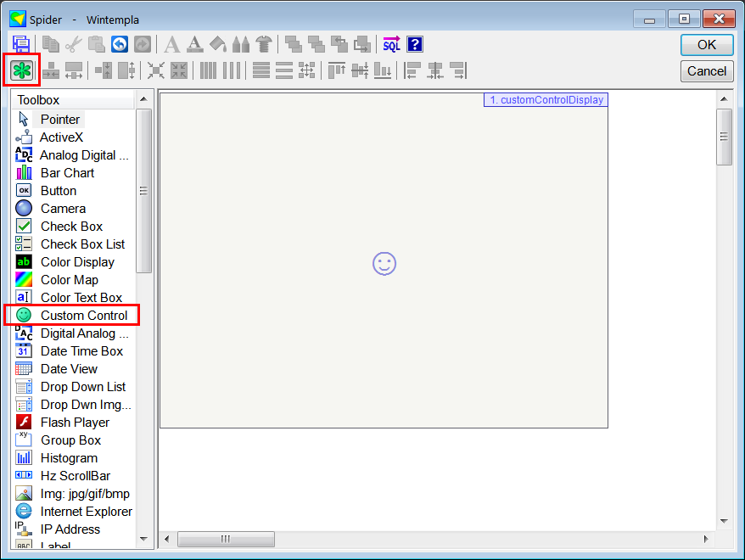Screen dimensions: 745x560
Task: Click the Cancel button
Action: [707, 71]
